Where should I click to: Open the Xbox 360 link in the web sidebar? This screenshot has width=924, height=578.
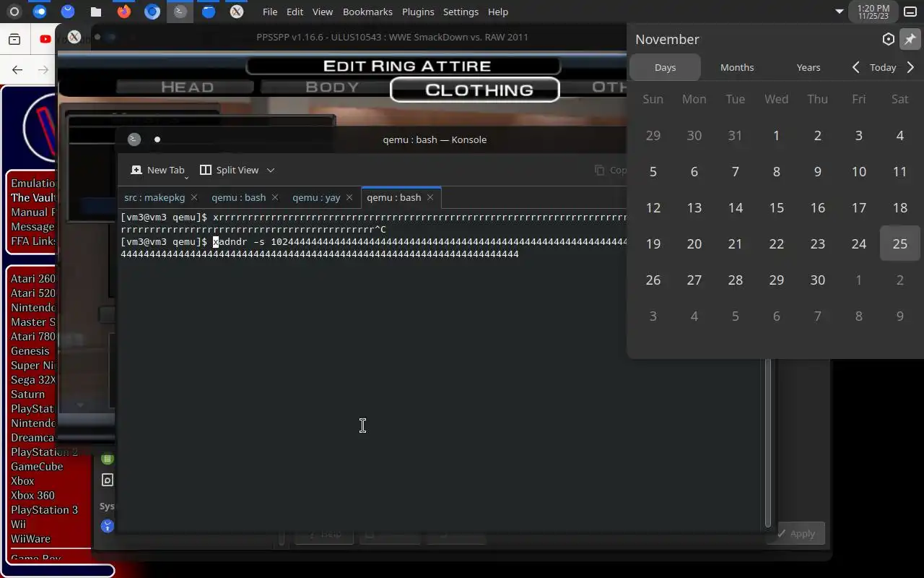(32, 495)
